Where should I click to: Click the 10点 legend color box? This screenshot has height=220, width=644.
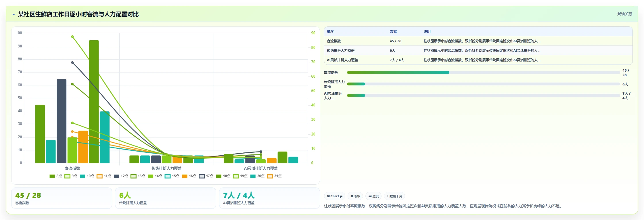pyautogui.click(x=83, y=176)
